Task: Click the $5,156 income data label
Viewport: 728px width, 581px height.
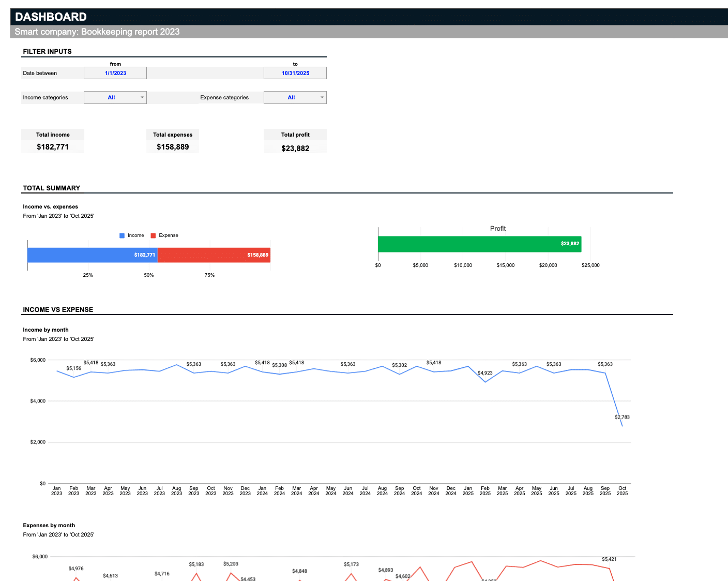Action: coord(74,368)
